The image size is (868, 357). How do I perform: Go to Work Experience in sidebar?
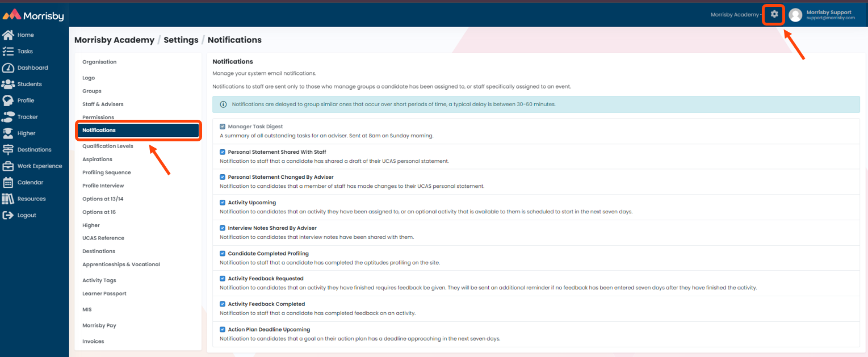[x=40, y=166]
